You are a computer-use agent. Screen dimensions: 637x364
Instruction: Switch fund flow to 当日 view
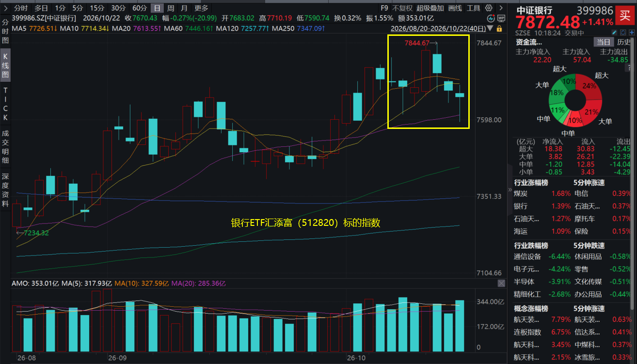(604, 42)
